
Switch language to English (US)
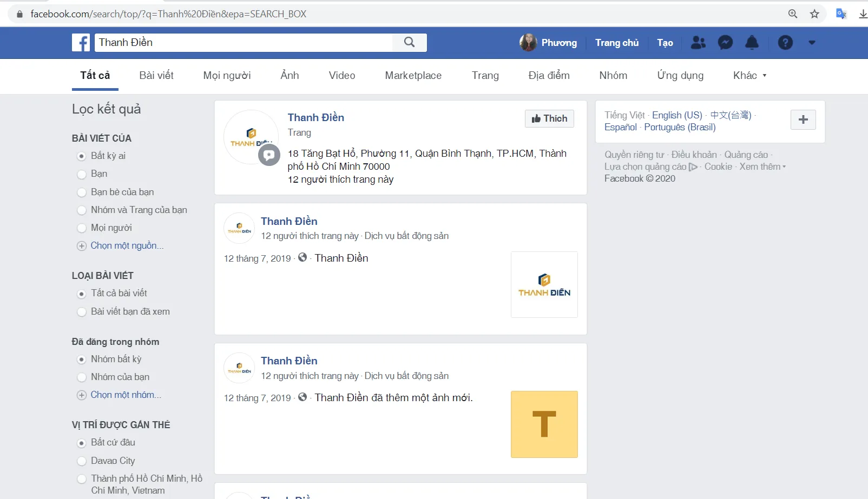[677, 115]
